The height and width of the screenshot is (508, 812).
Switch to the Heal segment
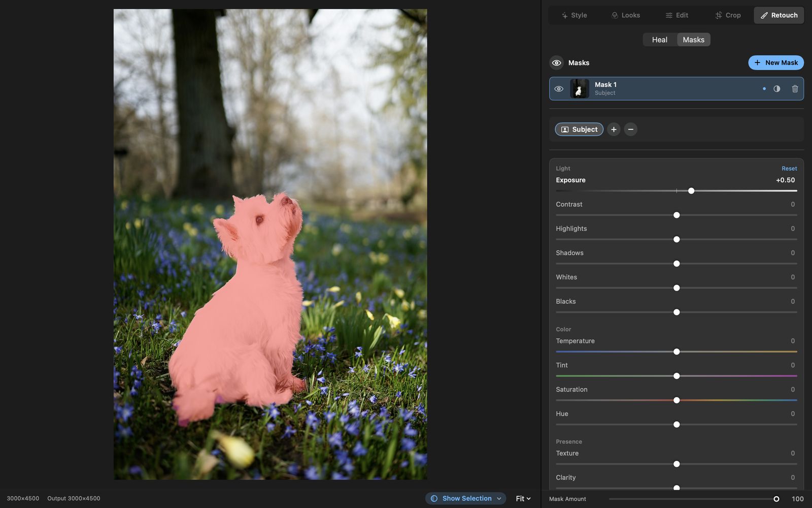660,40
